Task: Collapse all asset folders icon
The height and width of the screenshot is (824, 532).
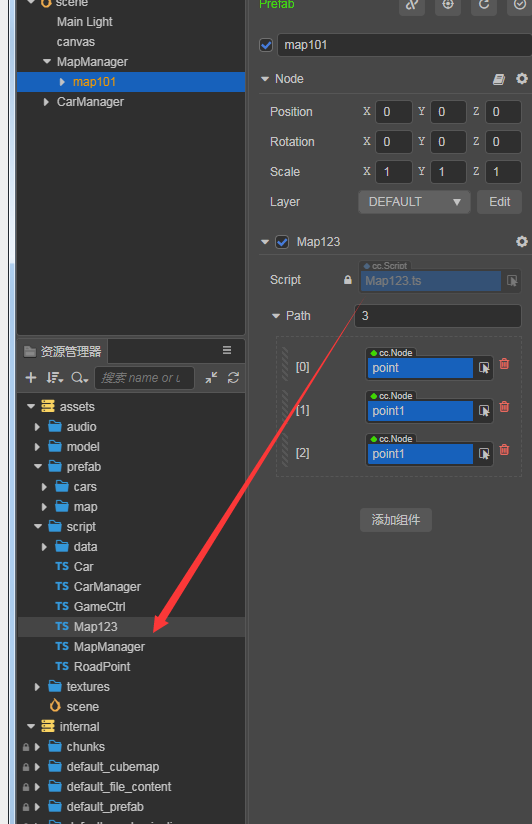Action: 211,378
